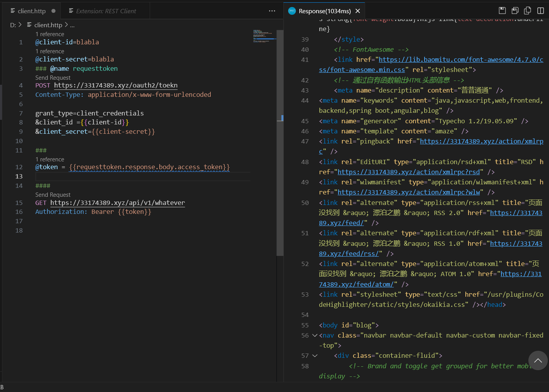Open the oauth2/toekn URL link
The image size is (549, 392).
pyautogui.click(x=116, y=85)
